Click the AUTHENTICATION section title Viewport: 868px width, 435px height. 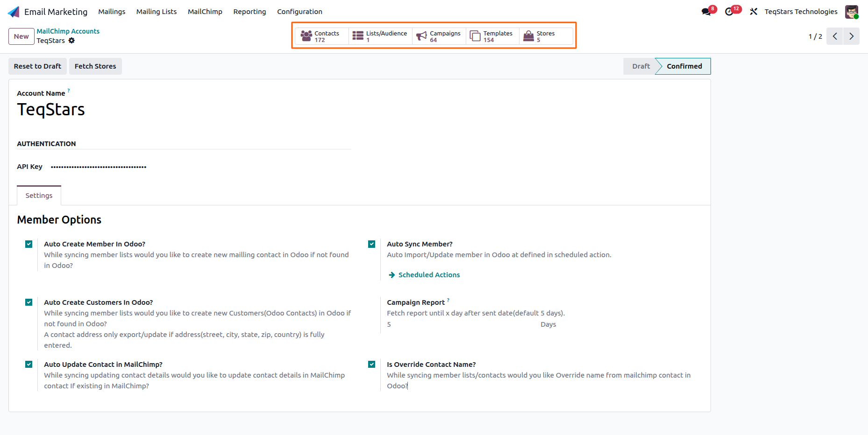click(46, 144)
